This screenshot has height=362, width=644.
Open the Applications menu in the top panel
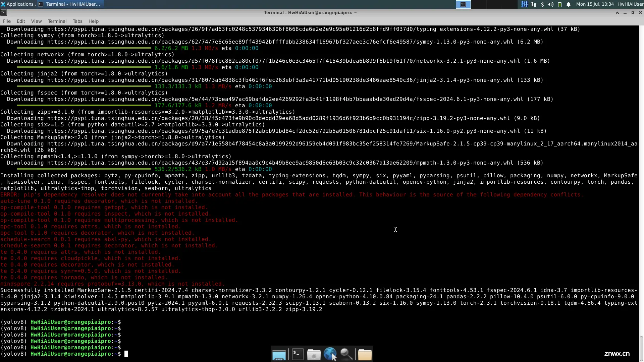point(17,4)
